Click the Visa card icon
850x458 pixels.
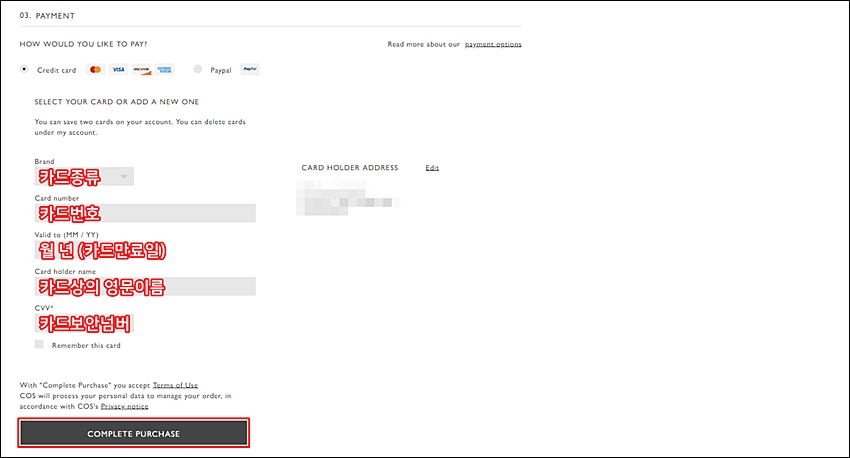pos(118,69)
